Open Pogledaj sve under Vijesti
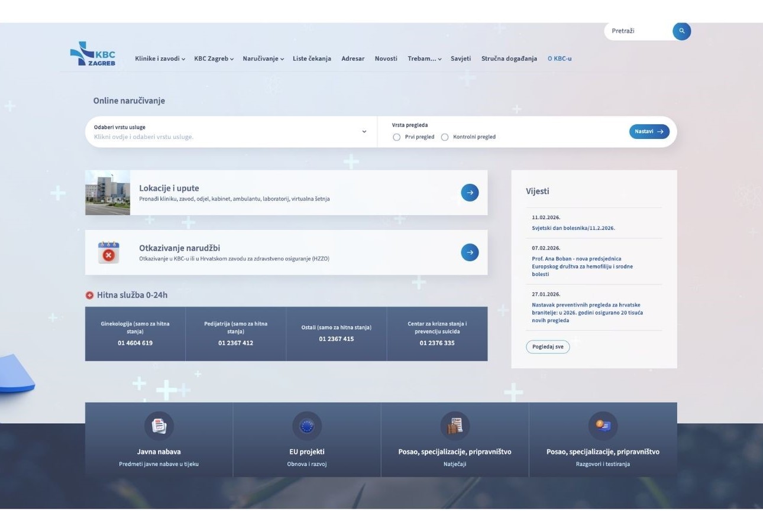This screenshot has height=532, width=763. [x=547, y=346]
